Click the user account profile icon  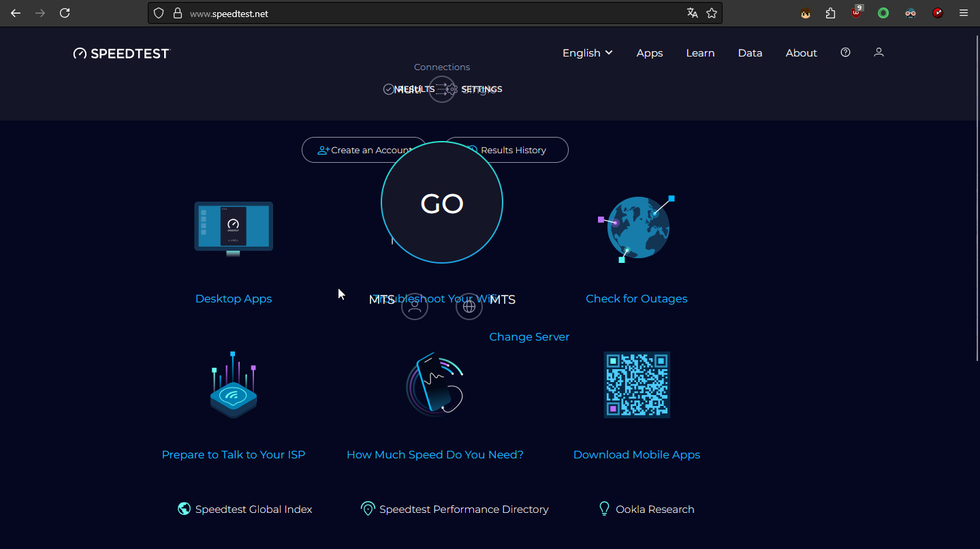click(879, 52)
